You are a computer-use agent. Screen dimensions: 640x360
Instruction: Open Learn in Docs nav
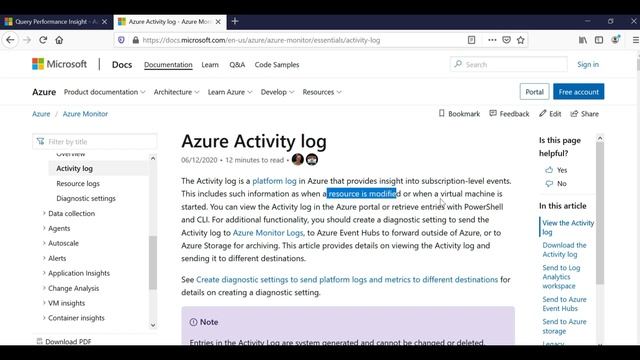coord(210,64)
